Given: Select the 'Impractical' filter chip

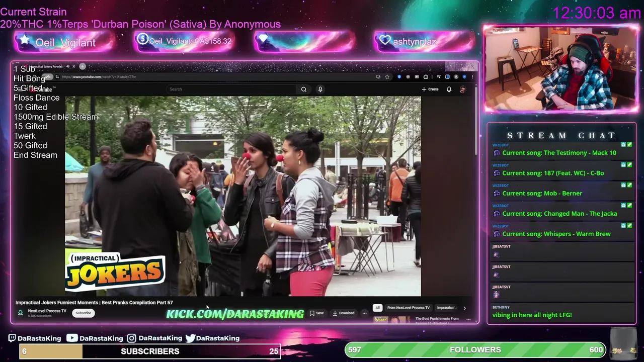Looking at the screenshot, I should [x=446, y=308].
